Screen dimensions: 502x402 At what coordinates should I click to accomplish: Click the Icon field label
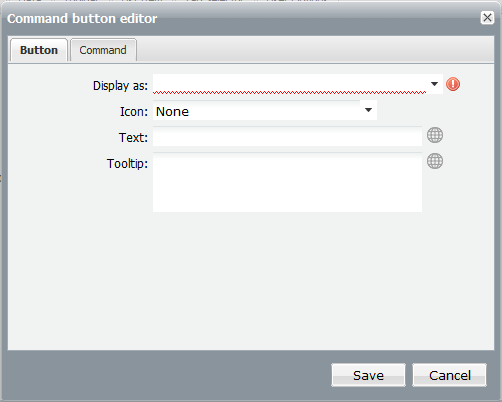click(134, 111)
